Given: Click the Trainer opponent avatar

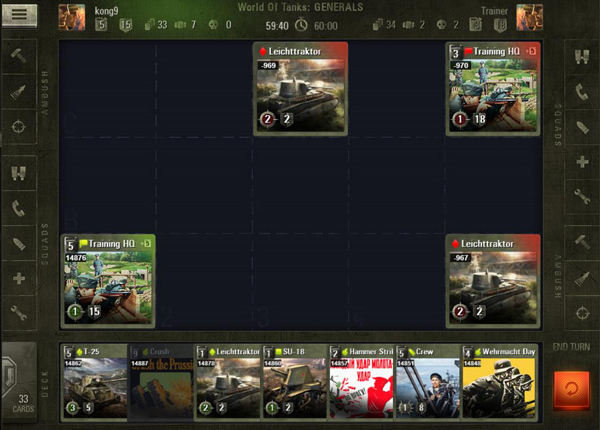Looking at the screenshot, I should tap(528, 16).
